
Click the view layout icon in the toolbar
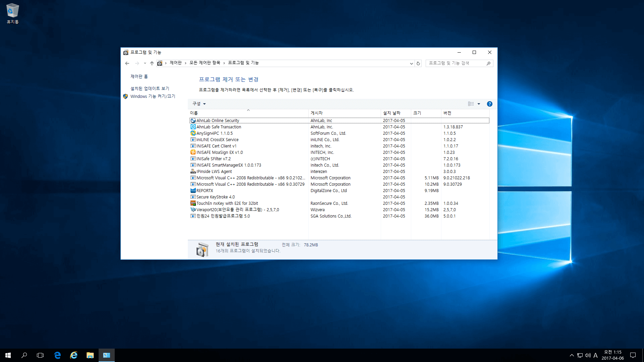coord(471,104)
